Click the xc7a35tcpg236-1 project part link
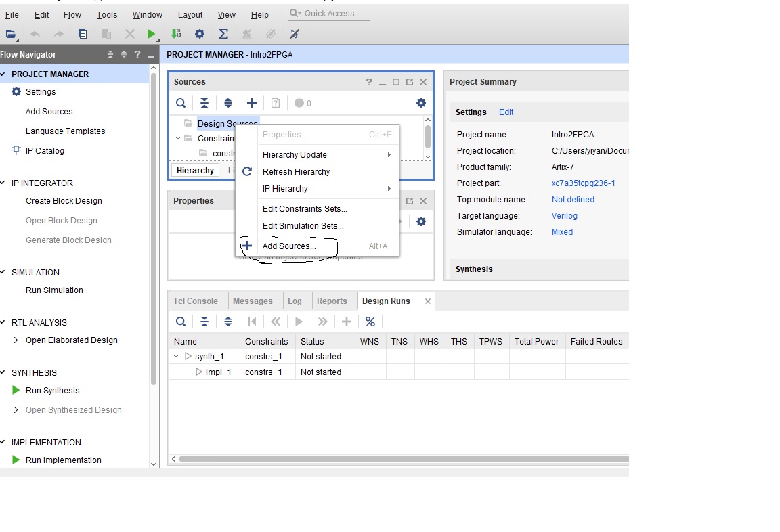This screenshot has width=780, height=532. tap(583, 183)
